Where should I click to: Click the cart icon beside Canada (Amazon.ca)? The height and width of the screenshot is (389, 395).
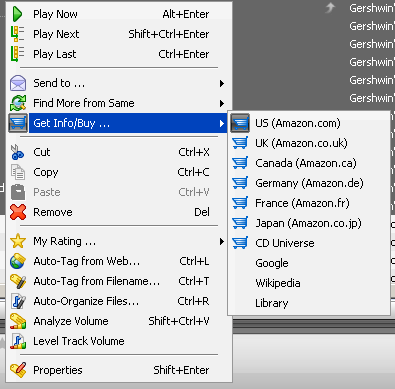[x=240, y=163]
